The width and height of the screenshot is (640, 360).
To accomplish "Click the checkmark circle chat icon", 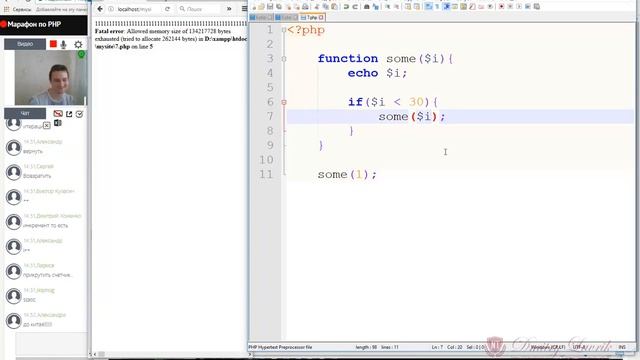I will [x=80, y=114].
